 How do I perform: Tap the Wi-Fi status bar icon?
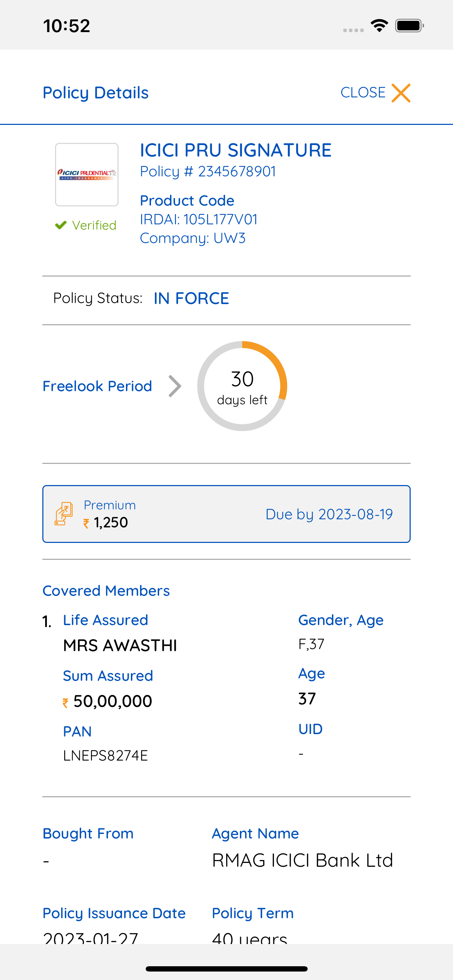pyautogui.click(x=379, y=25)
